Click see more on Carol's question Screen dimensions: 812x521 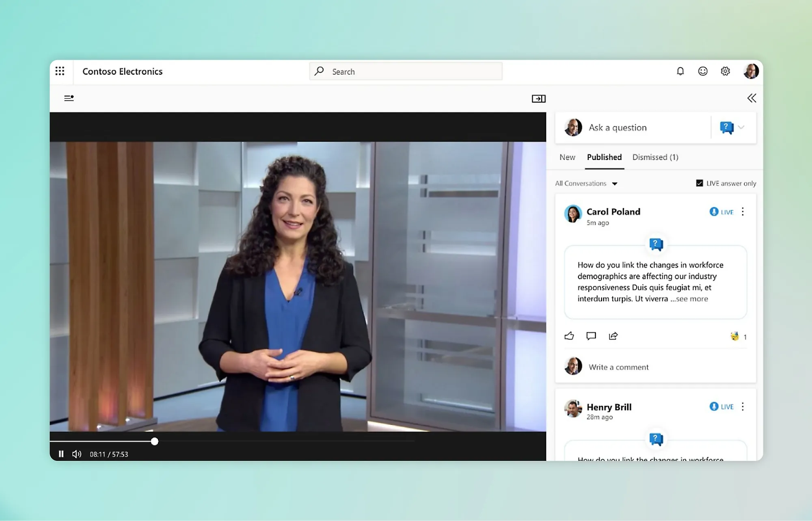(691, 299)
